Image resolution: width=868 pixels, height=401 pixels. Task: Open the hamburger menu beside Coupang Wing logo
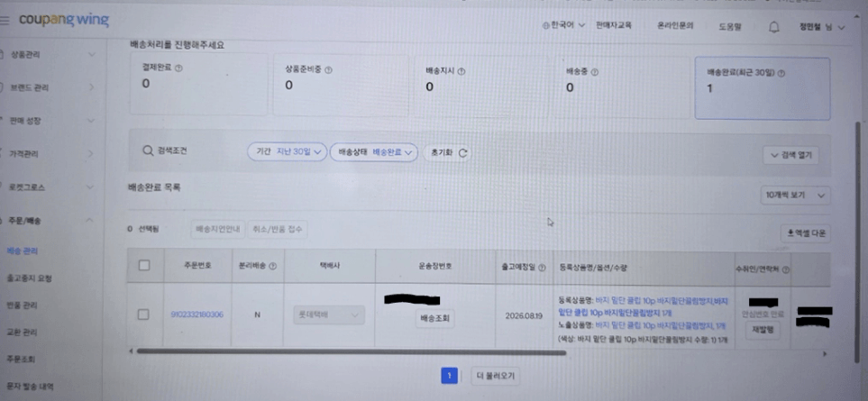coord(5,21)
